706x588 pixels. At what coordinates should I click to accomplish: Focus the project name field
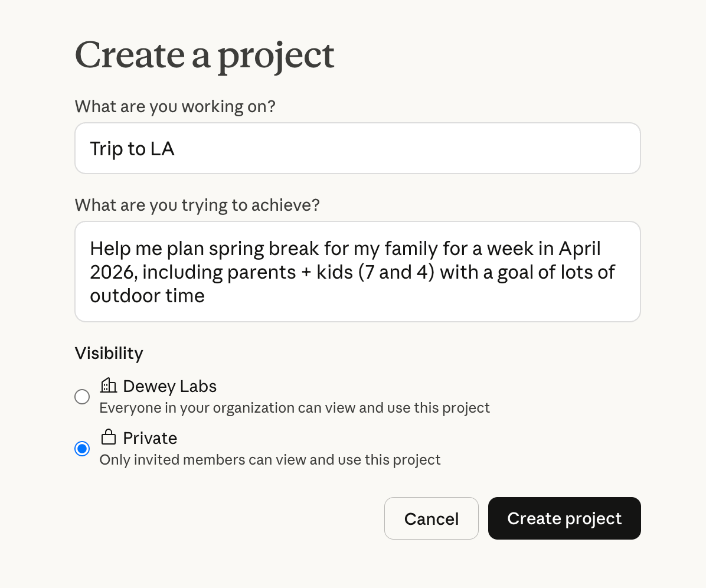point(357,148)
